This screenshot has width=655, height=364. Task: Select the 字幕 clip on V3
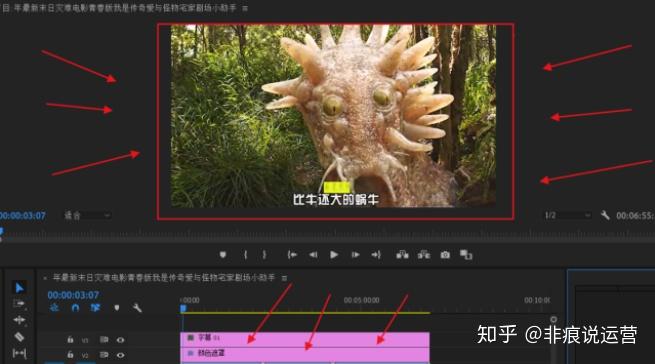coord(305,339)
